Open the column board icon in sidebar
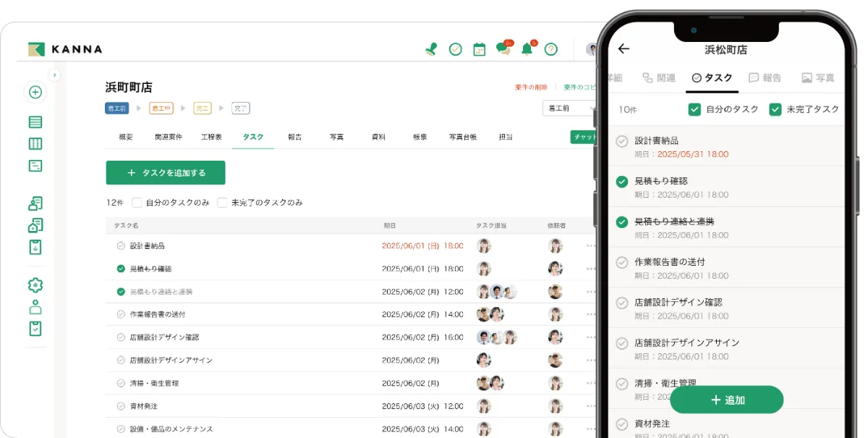 pyautogui.click(x=35, y=143)
